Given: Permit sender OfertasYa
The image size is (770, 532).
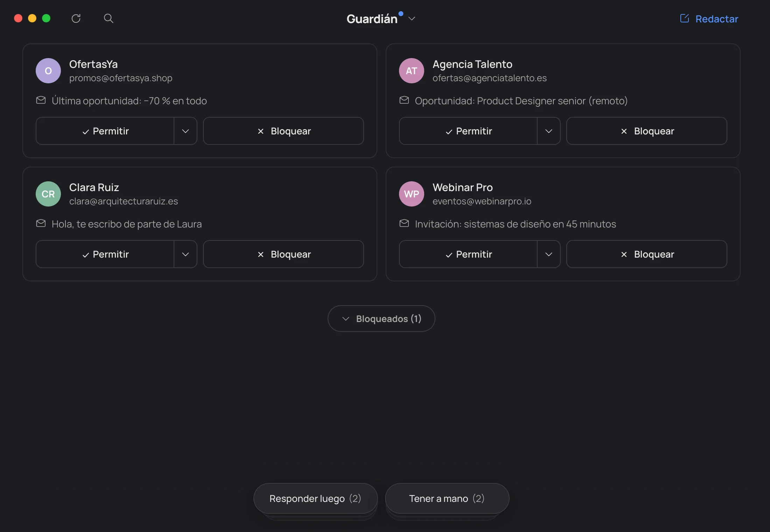Looking at the screenshot, I should (x=105, y=131).
